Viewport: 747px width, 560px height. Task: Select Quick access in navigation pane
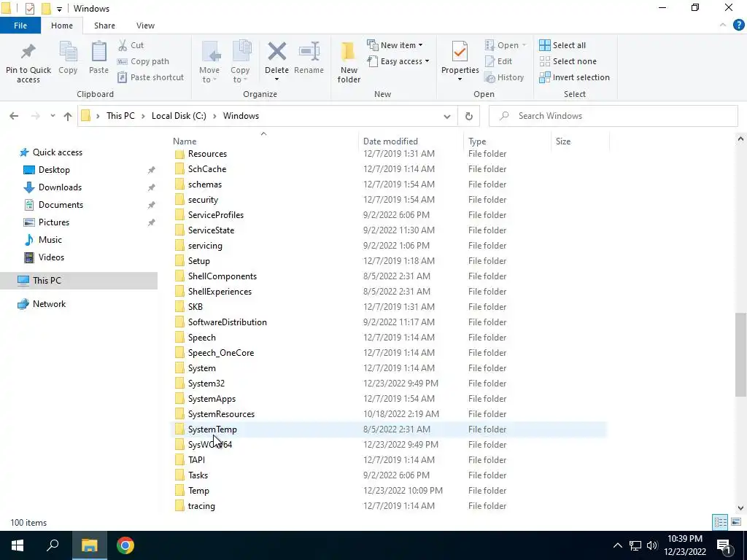58,152
